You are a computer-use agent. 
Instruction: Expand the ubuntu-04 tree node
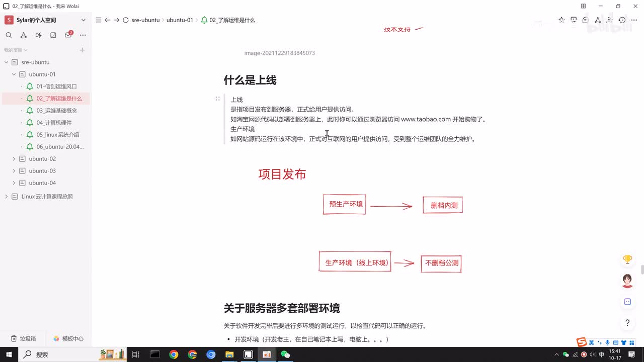14,183
